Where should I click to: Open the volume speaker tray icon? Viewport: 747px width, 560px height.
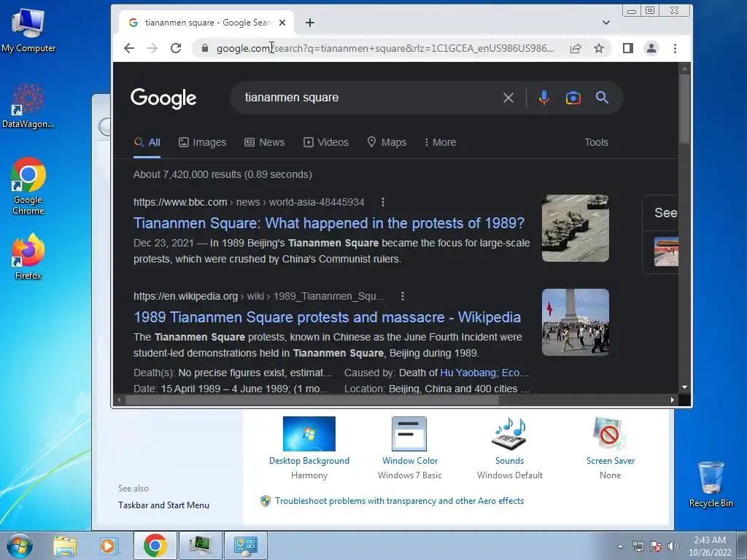pyautogui.click(x=673, y=546)
